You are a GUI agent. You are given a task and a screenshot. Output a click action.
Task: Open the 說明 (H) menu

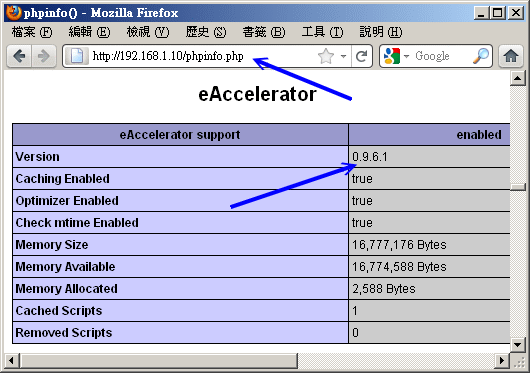(x=381, y=32)
